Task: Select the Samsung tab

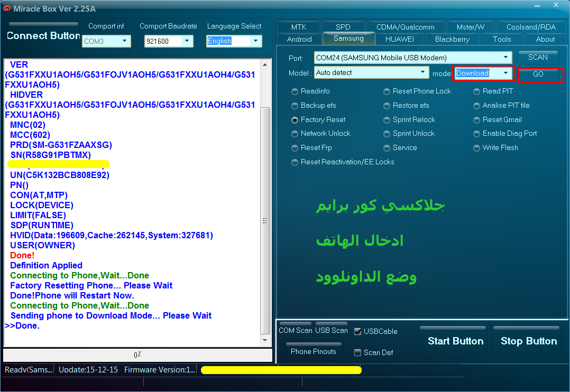Action: 348,39
